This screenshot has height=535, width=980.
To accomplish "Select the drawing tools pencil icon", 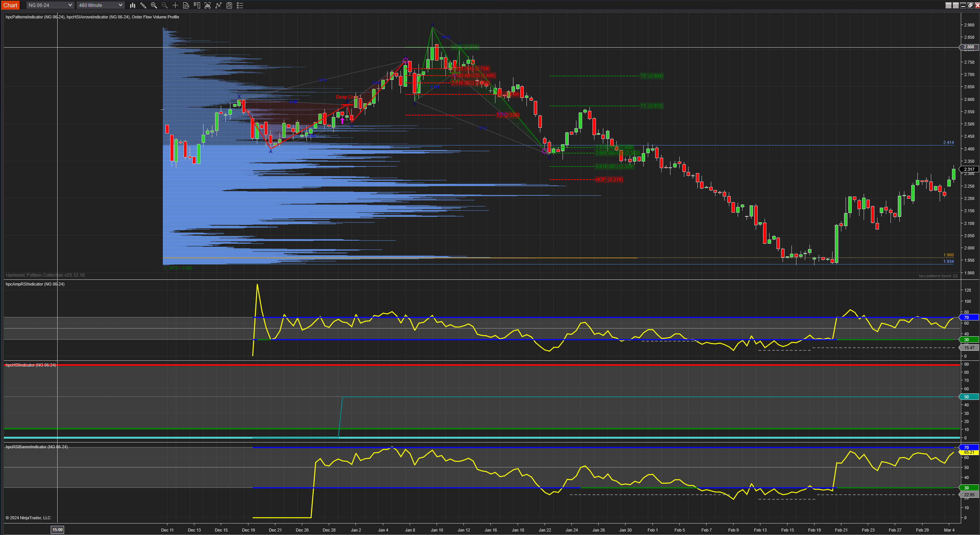I will (143, 5).
